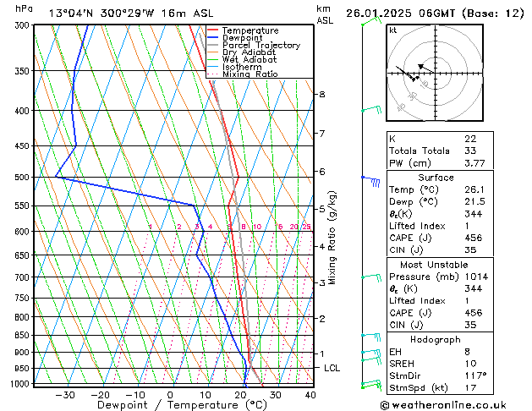Click the Dewpoint / Temperature (°C) axis title
The image size is (532, 411).
point(182,405)
